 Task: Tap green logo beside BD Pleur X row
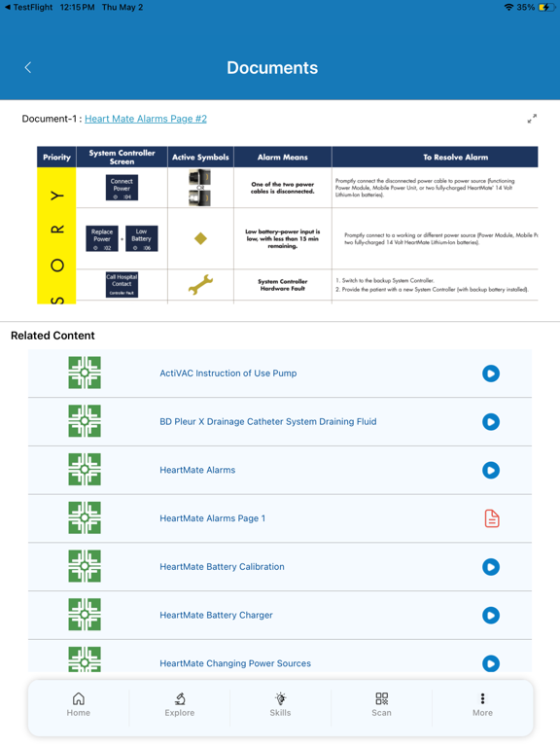(x=85, y=421)
